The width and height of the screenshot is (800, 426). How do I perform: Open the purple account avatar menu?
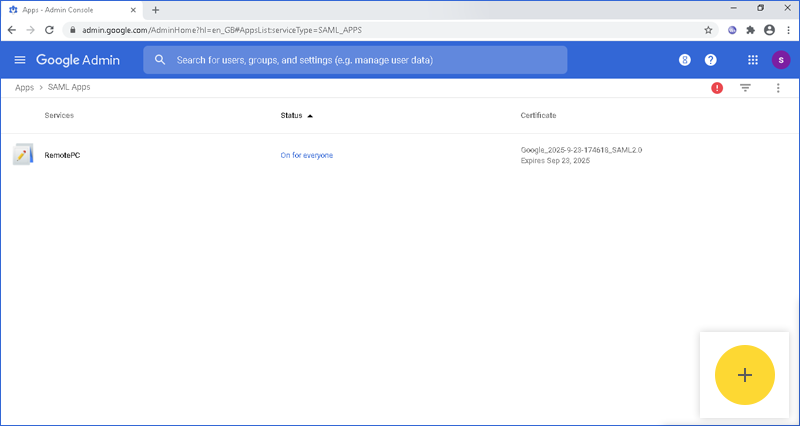780,60
